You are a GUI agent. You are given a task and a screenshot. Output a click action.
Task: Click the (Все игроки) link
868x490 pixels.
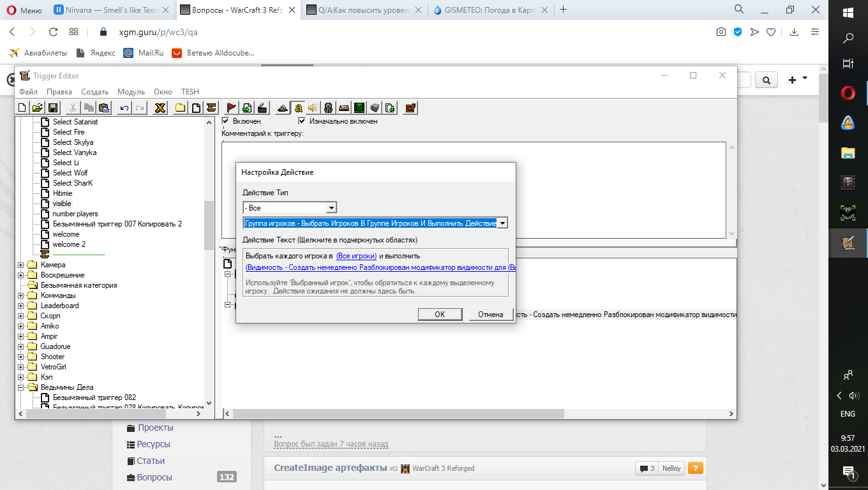point(356,256)
